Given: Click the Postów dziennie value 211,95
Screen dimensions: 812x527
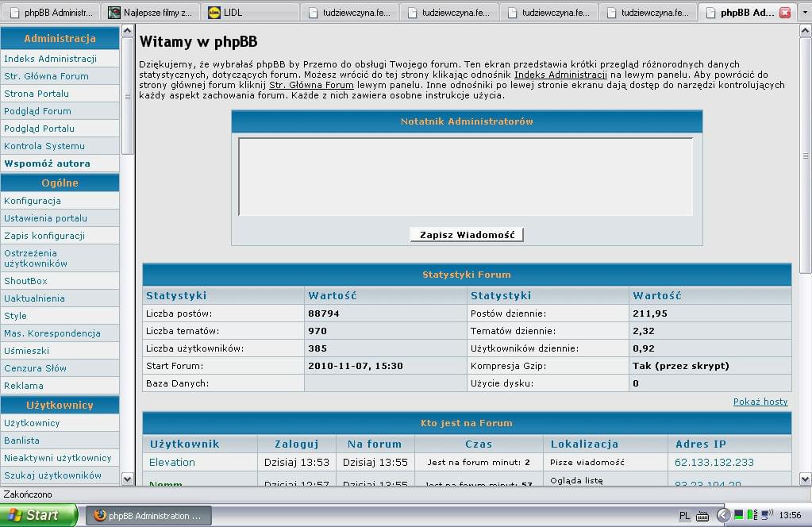Looking at the screenshot, I should [x=650, y=314].
